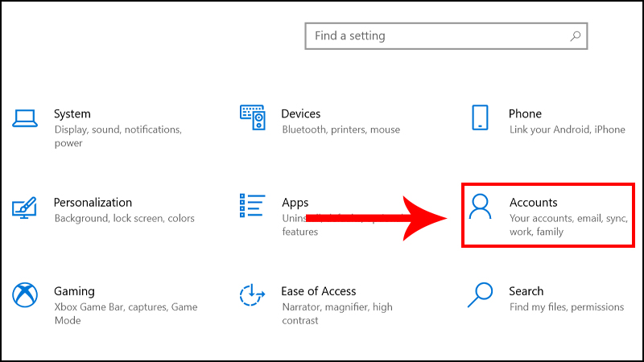Viewport: 644px width, 362px height.
Task: Open the Devices settings label
Action: [x=301, y=113]
